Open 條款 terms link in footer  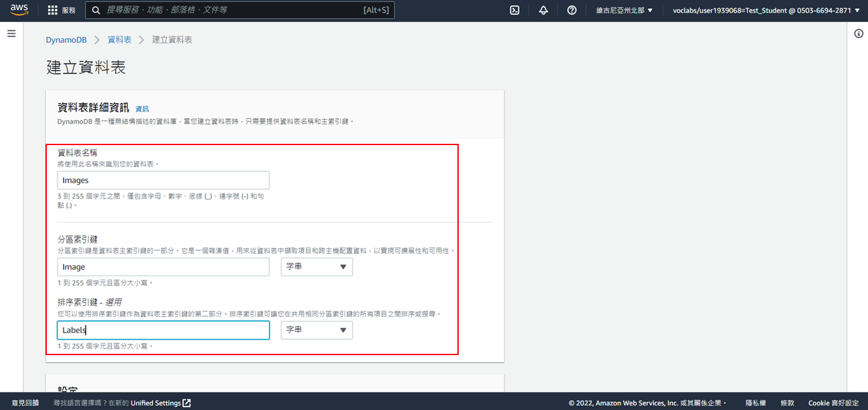click(x=787, y=403)
